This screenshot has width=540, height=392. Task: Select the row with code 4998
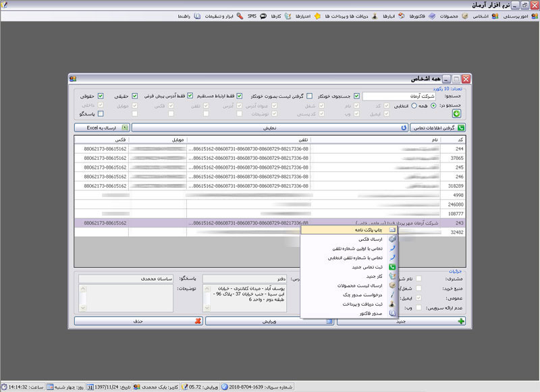(270, 196)
